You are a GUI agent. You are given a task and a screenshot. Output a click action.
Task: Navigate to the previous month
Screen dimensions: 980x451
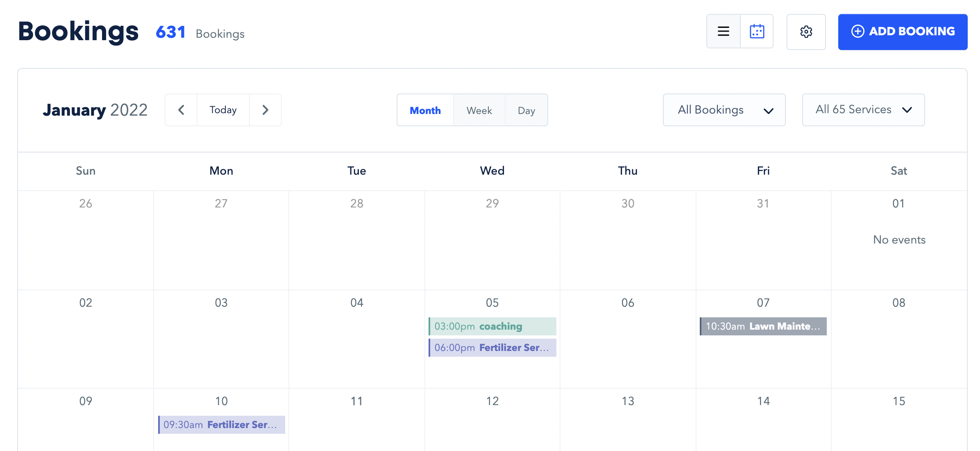click(181, 110)
